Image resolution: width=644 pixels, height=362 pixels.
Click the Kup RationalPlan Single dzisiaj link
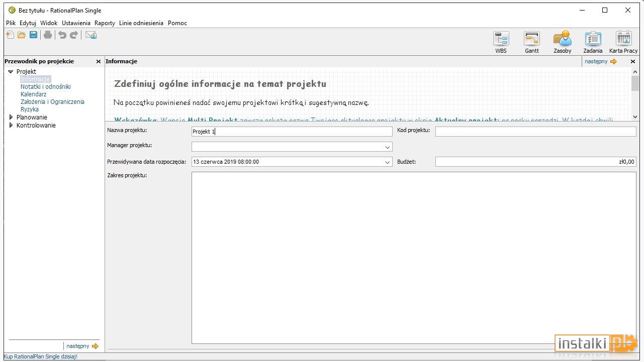(x=41, y=356)
